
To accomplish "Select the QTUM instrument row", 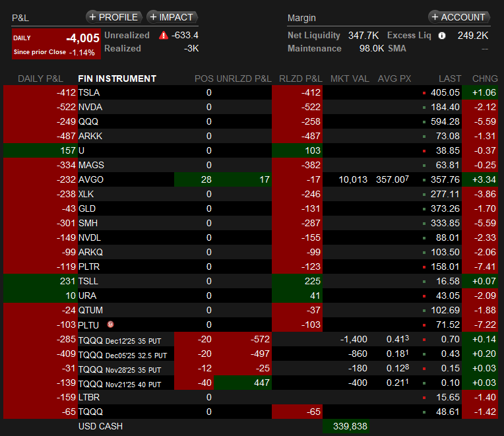I will pos(251,310).
